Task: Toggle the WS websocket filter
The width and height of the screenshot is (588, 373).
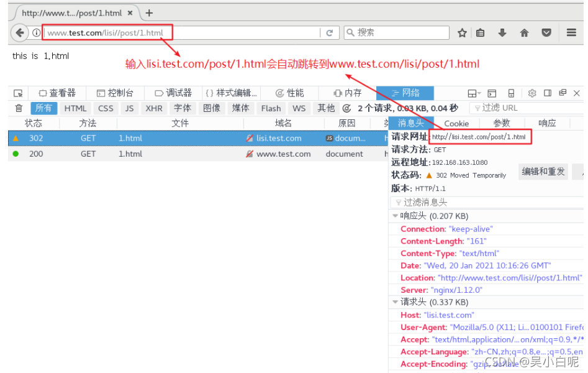Action: [x=299, y=108]
